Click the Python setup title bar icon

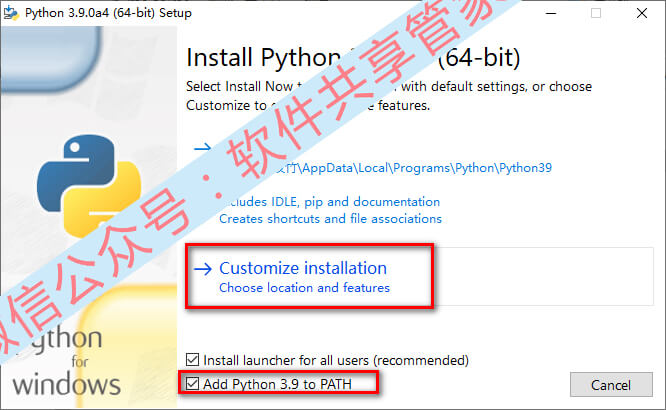click(11, 13)
